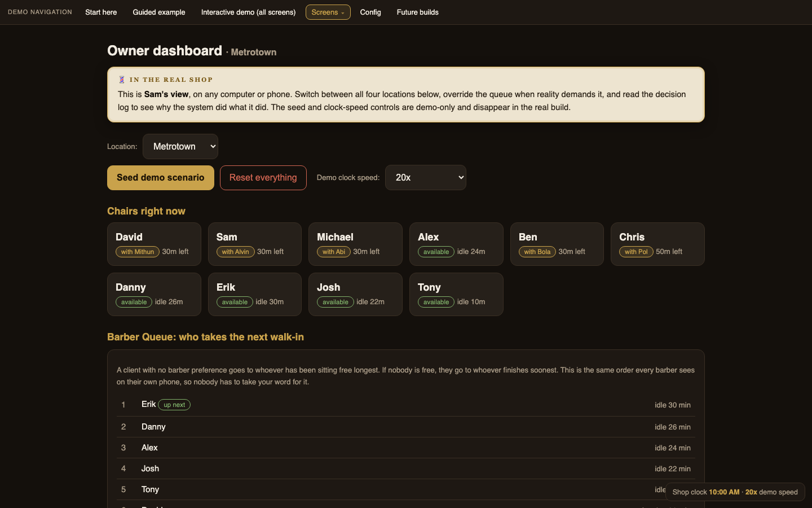Click the 'idle 30 min' queue value
The width and height of the screenshot is (812, 508).
(673, 405)
